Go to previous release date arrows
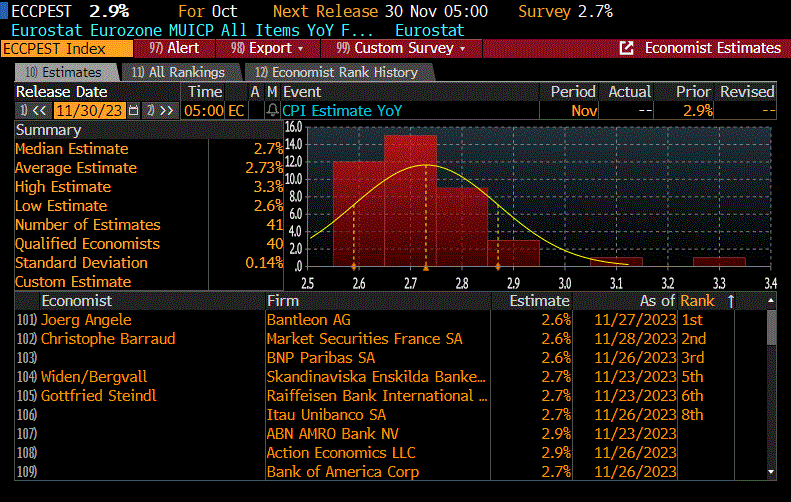Screen dimensions: 791x502 coord(34,110)
